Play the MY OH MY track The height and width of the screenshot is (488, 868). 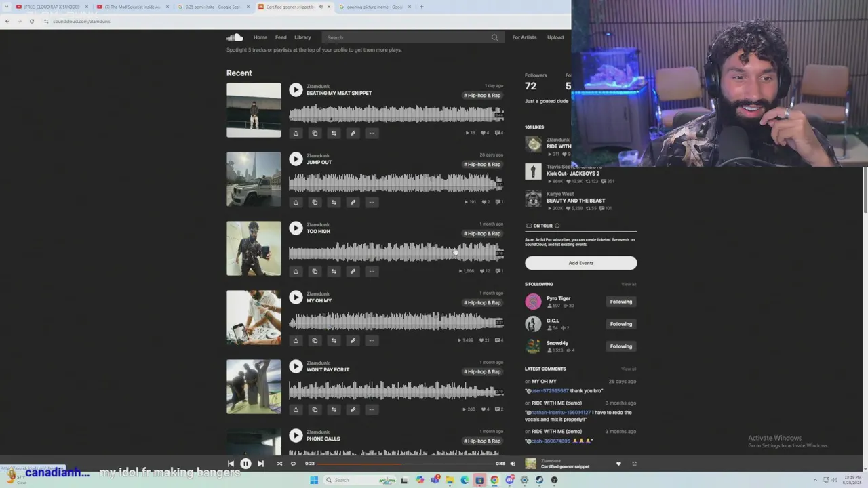296,297
